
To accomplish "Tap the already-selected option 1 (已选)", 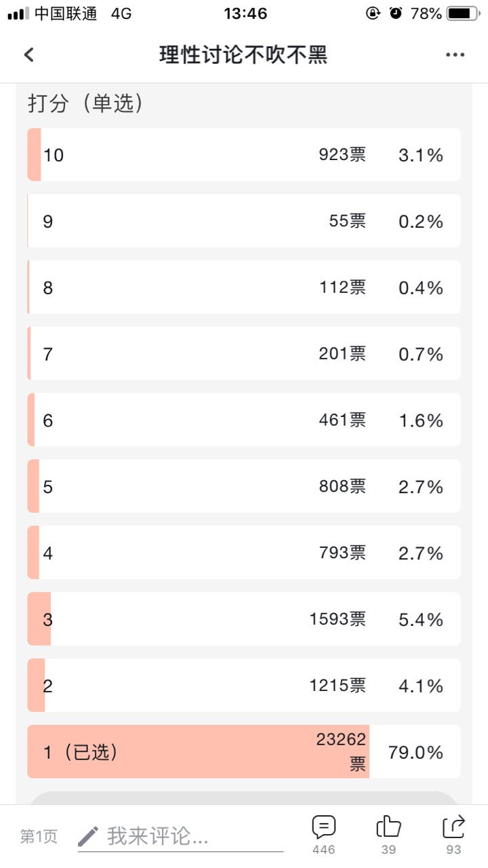I will [x=244, y=752].
